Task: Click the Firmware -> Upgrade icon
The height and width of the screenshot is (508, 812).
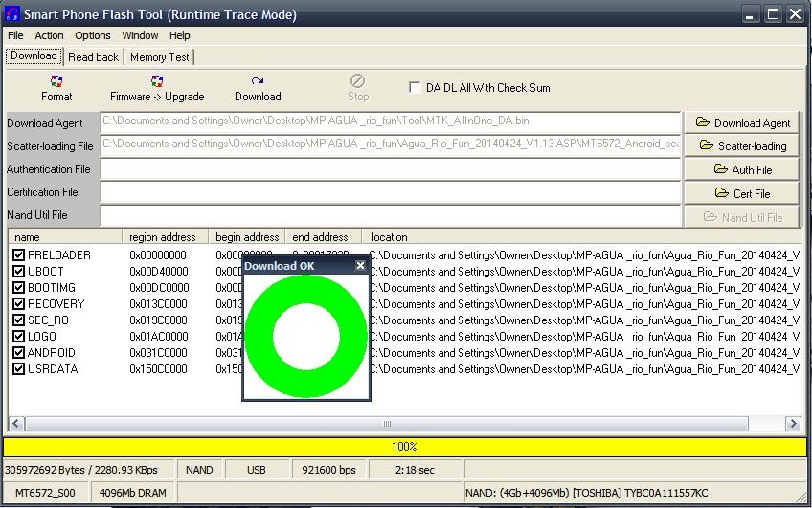Action: click(x=157, y=83)
